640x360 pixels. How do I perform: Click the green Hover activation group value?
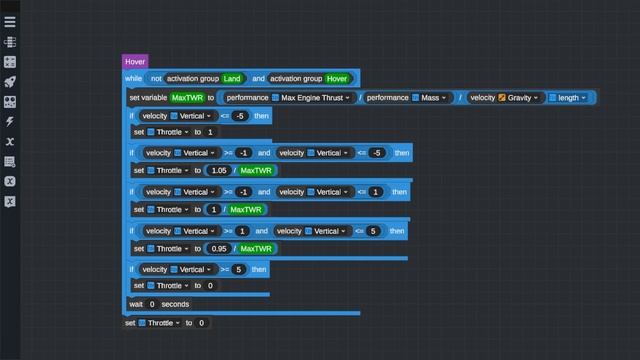[337, 79]
